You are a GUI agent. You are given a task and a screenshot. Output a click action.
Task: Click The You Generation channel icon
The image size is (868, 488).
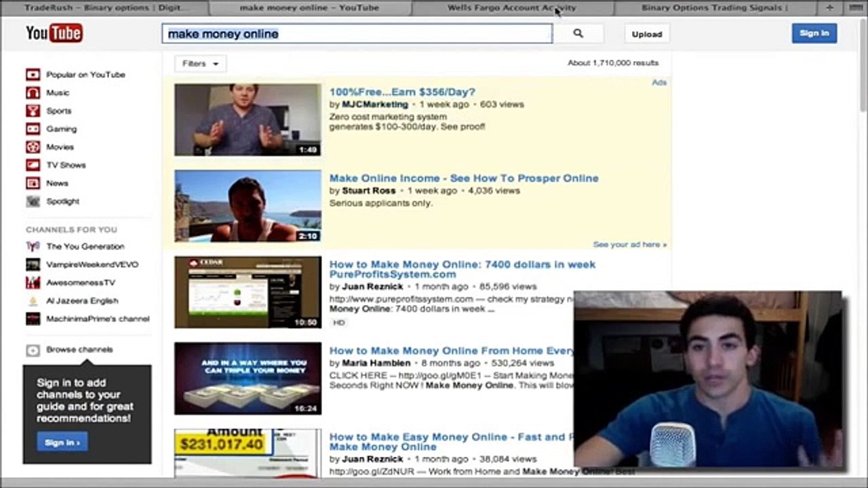(x=33, y=247)
